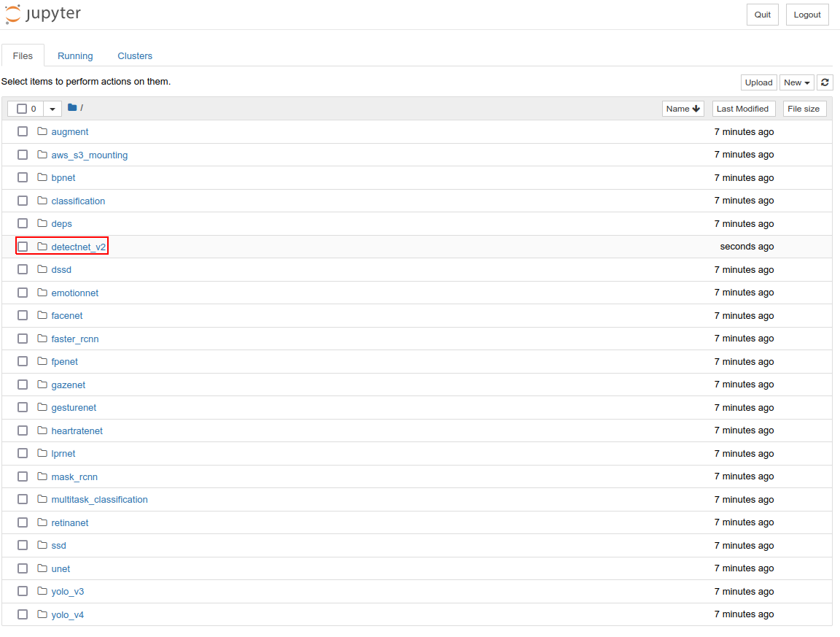840x637 pixels.
Task: Click the '/' breadcrumb path text
Action: click(x=82, y=108)
